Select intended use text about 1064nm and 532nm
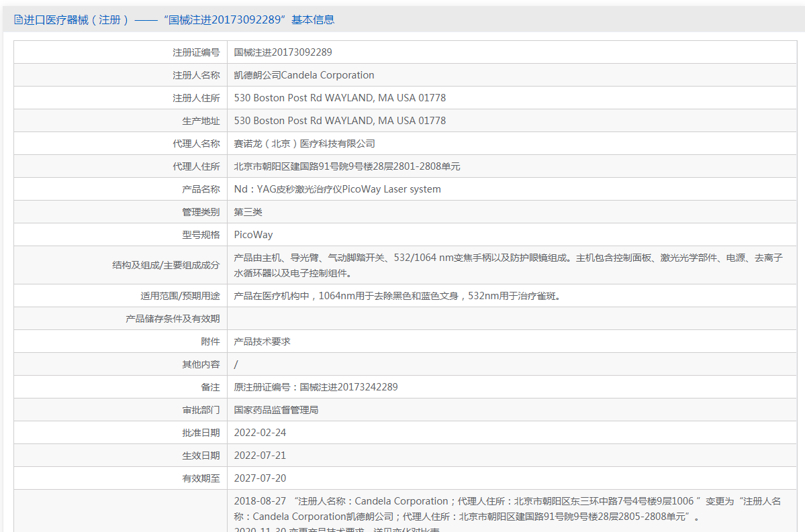The height and width of the screenshot is (532, 805). 398,296
